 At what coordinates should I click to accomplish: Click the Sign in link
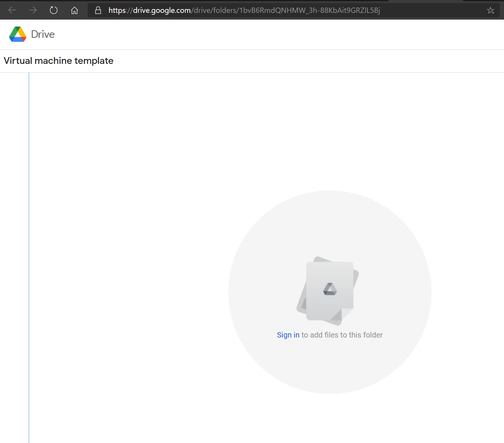(x=288, y=335)
